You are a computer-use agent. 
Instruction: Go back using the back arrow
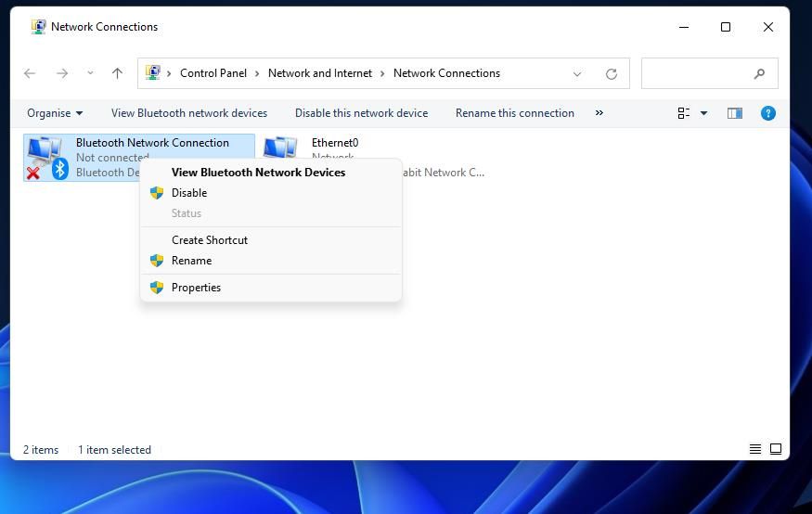[30, 73]
